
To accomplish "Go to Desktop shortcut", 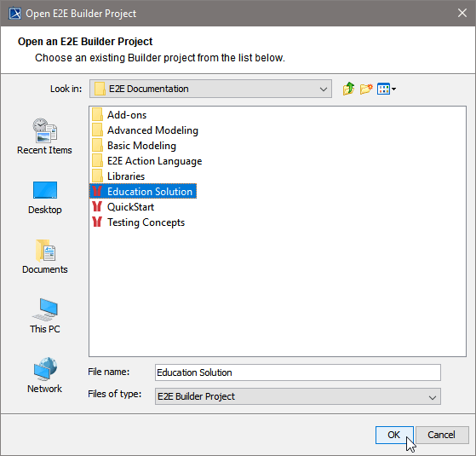I will (x=44, y=198).
